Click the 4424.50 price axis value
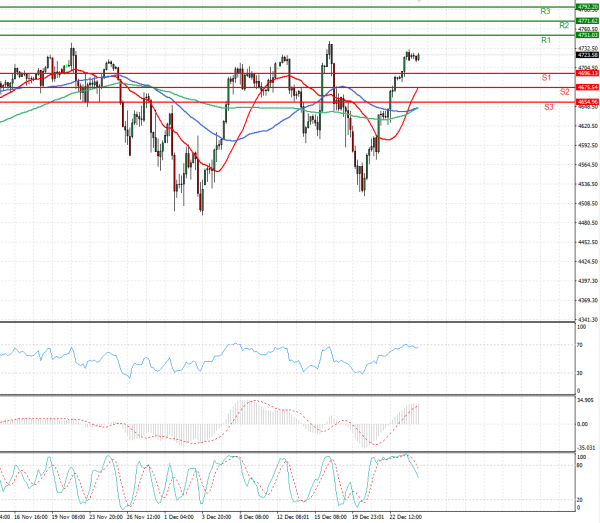Viewport: 600px width, 523px height. 588,262
